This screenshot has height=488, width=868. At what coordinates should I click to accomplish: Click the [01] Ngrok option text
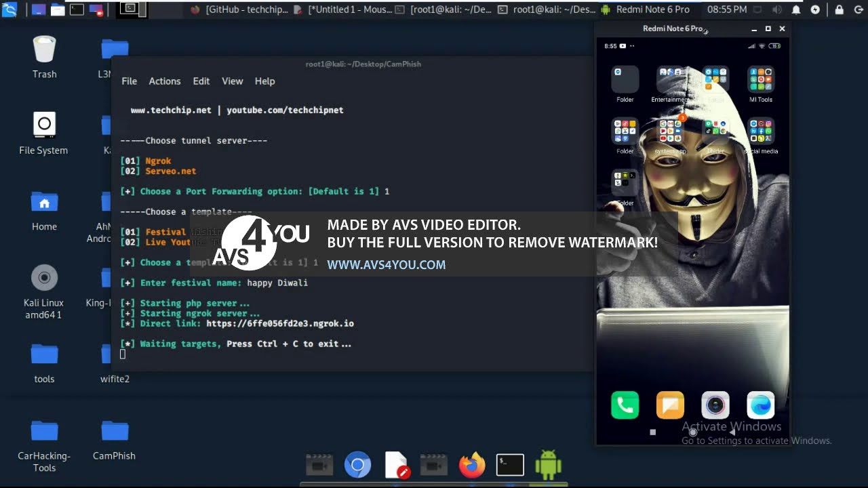point(146,161)
